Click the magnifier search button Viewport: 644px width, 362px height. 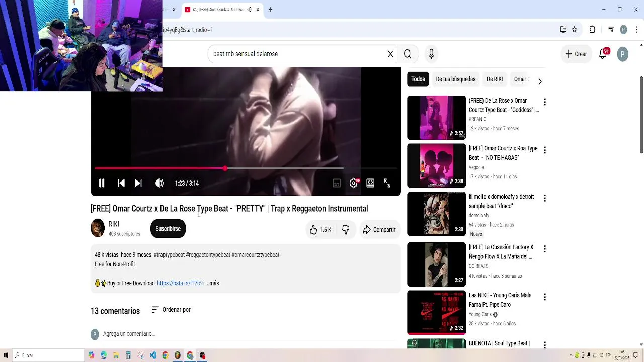tap(408, 54)
